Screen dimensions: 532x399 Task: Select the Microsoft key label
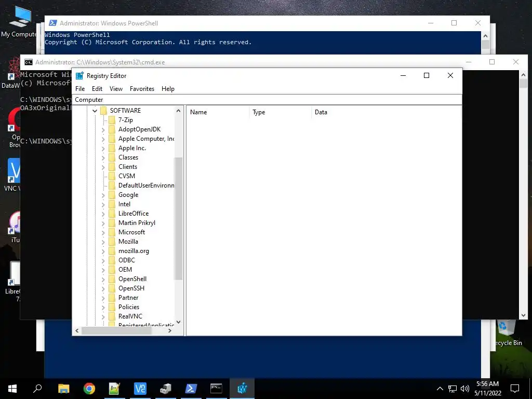pyautogui.click(x=131, y=232)
